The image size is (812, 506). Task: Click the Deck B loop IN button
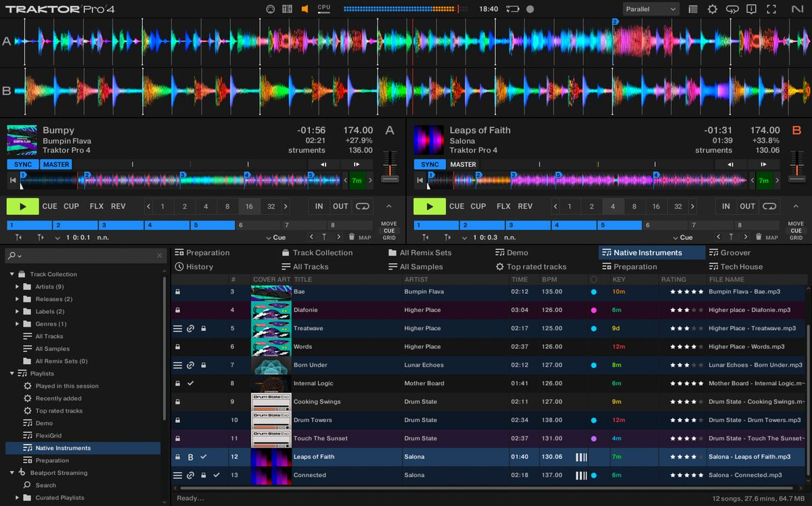click(725, 206)
